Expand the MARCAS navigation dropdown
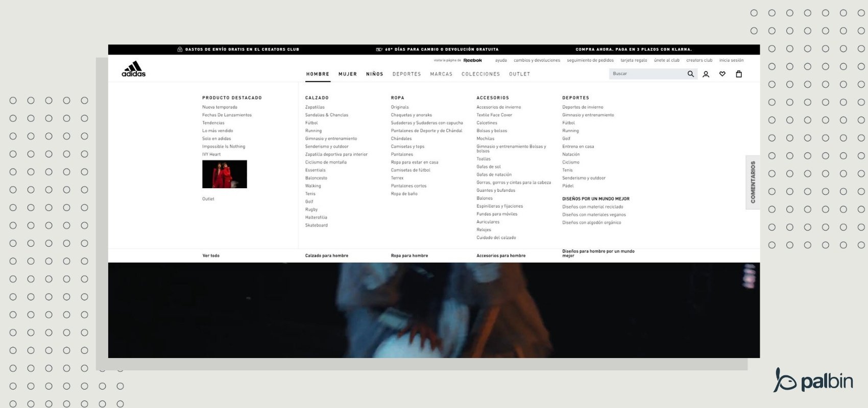Viewport: 868px width, 408px height. point(441,74)
